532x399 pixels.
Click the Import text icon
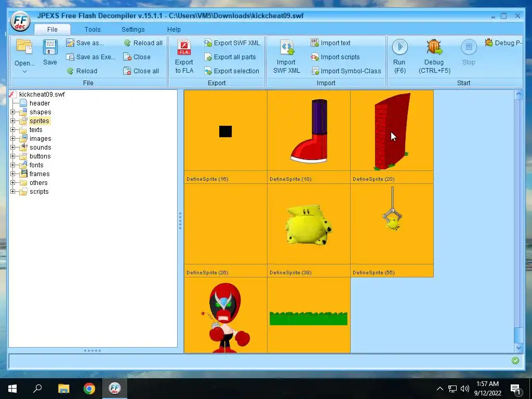(314, 43)
